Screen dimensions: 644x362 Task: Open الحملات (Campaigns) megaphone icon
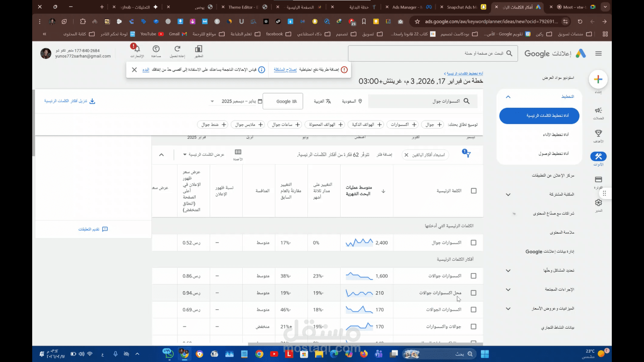(599, 110)
